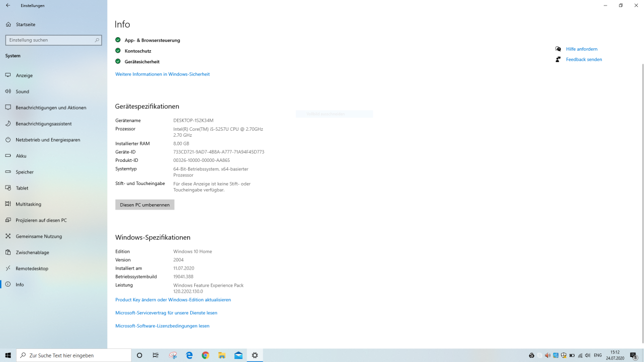The image size is (644, 362).
Task: Click the green check beside Kontoschutz
Action: click(x=118, y=51)
